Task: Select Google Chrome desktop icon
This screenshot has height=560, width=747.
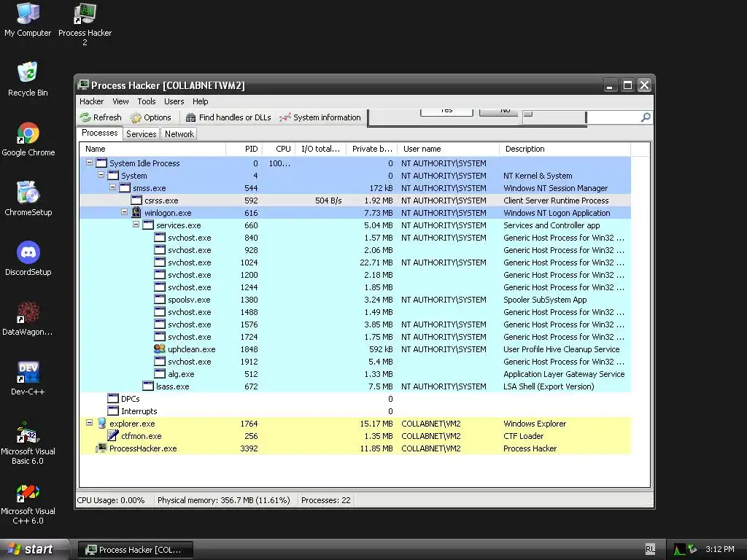Action: pyautogui.click(x=28, y=139)
